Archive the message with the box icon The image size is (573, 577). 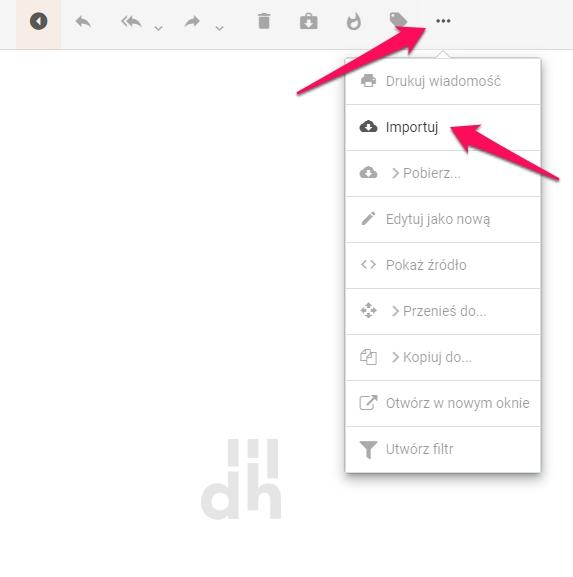pos(309,21)
